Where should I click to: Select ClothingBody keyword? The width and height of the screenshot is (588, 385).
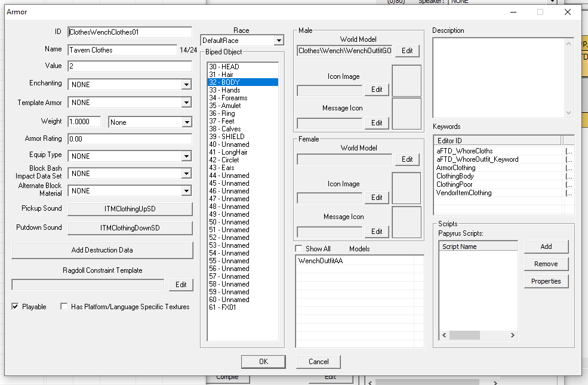(x=504, y=176)
